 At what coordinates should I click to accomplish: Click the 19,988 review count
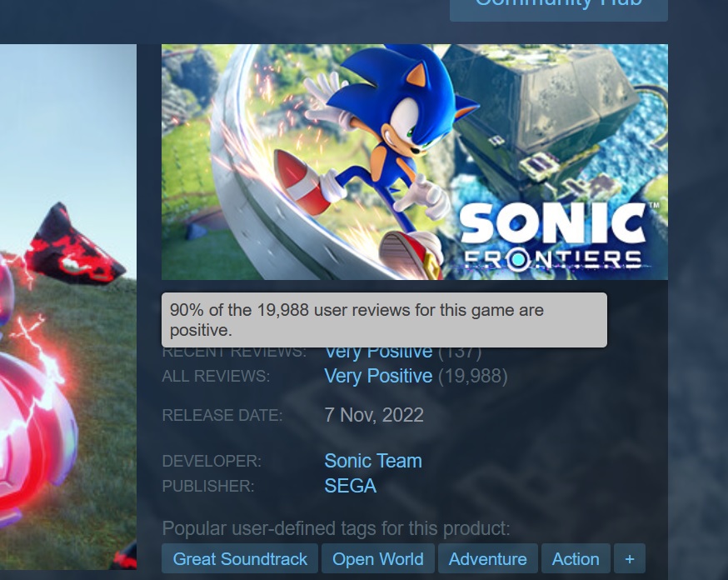pos(473,376)
